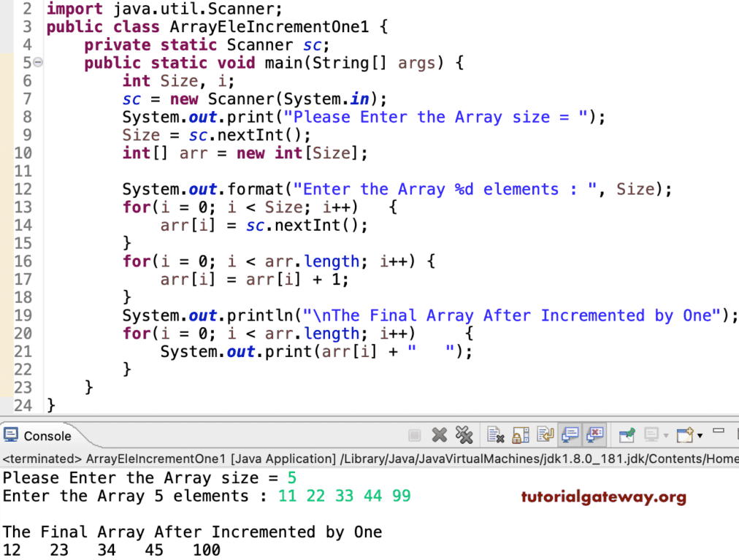The width and height of the screenshot is (739, 560).
Task: Disable Show Console When Standard Error Changes
Action: tap(595, 435)
